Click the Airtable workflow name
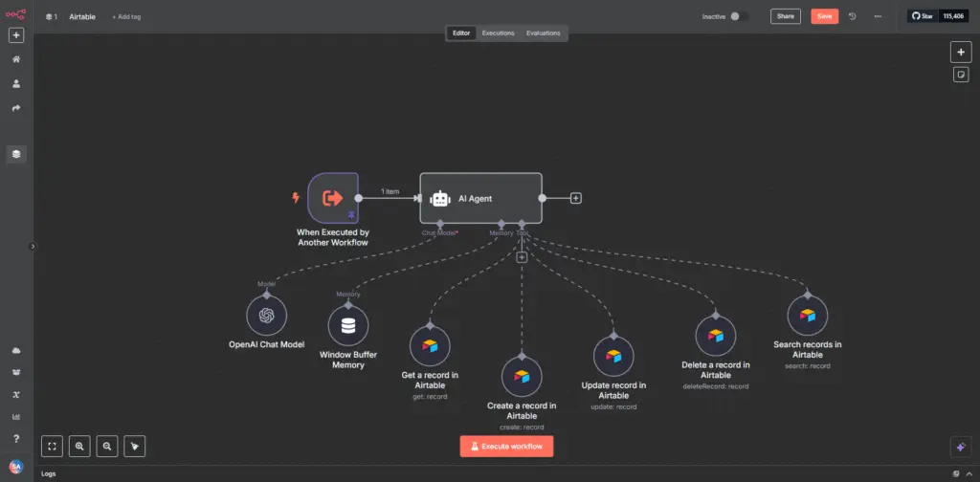This screenshot has height=482, width=980. pos(82,17)
